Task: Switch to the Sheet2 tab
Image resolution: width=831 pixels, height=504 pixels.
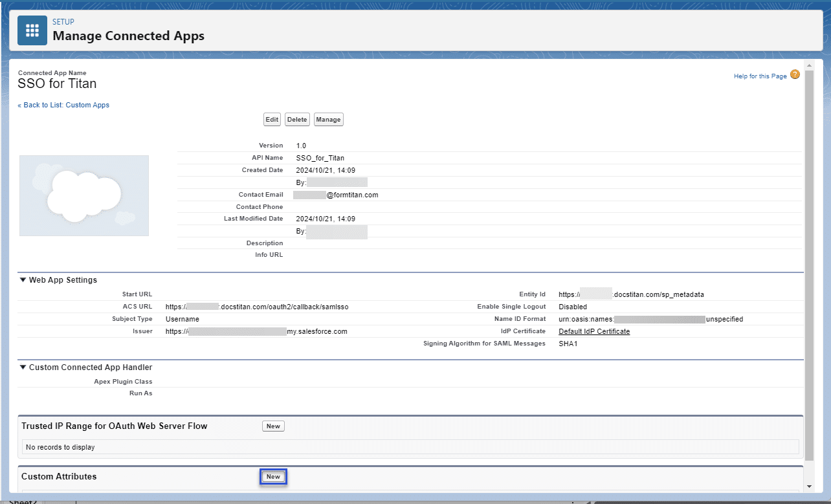Action: click(23, 501)
